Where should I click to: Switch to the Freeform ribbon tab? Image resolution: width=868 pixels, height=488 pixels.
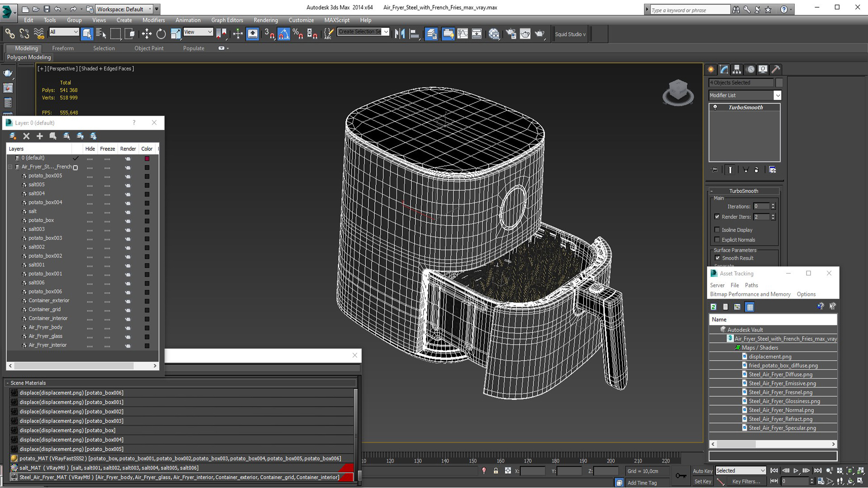pyautogui.click(x=63, y=48)
